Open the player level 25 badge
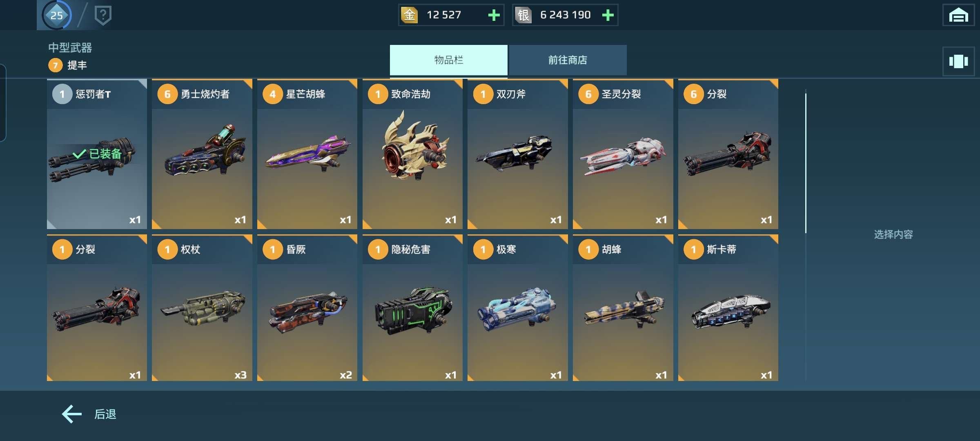980x441 pixels. point(57,15)
